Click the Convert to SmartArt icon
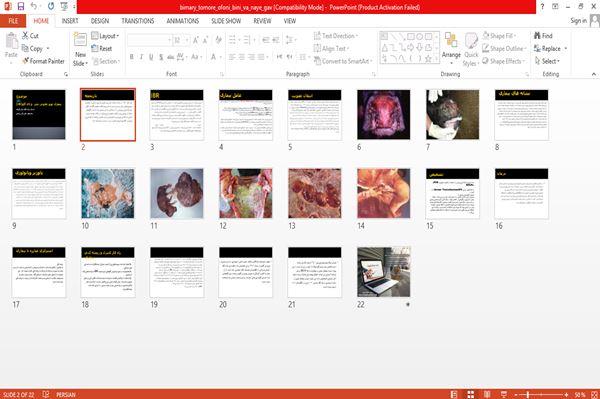The image size is (600, 399). click(x=317, y=61)
